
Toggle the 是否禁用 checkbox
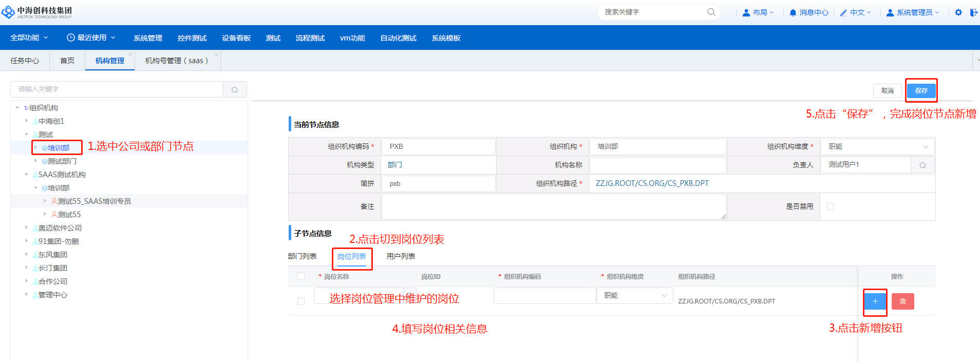pyautogui.click(x=831, y=206)
